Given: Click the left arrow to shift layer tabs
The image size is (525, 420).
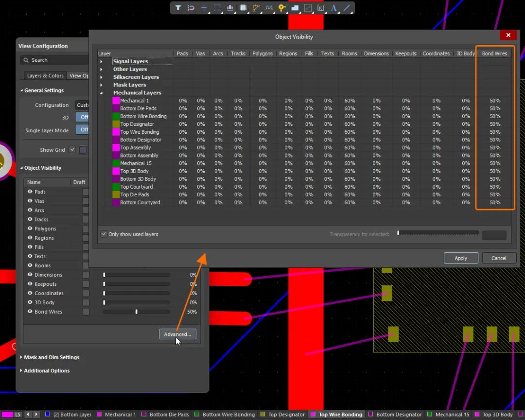Looking at the screenshot, I should pyautogui.click(x=28, y=414).
